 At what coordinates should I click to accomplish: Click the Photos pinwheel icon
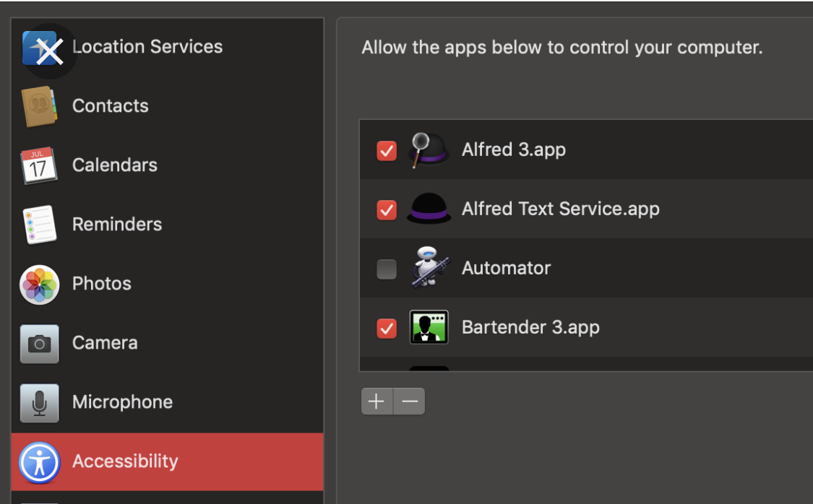pyautogui.click(x=40, y=284)
